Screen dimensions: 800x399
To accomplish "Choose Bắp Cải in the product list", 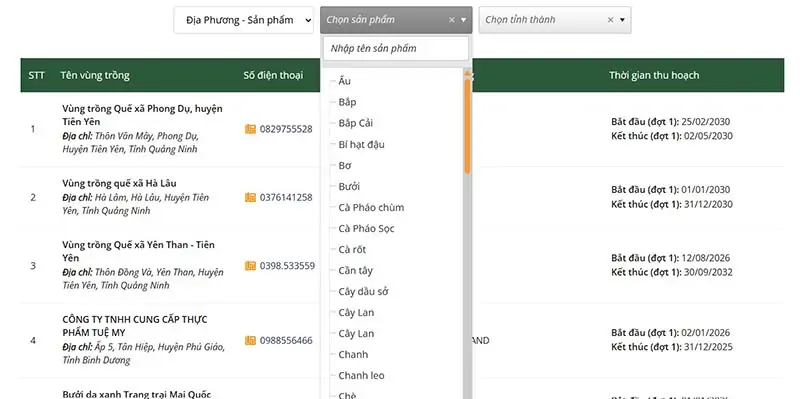I will point(356,123).
